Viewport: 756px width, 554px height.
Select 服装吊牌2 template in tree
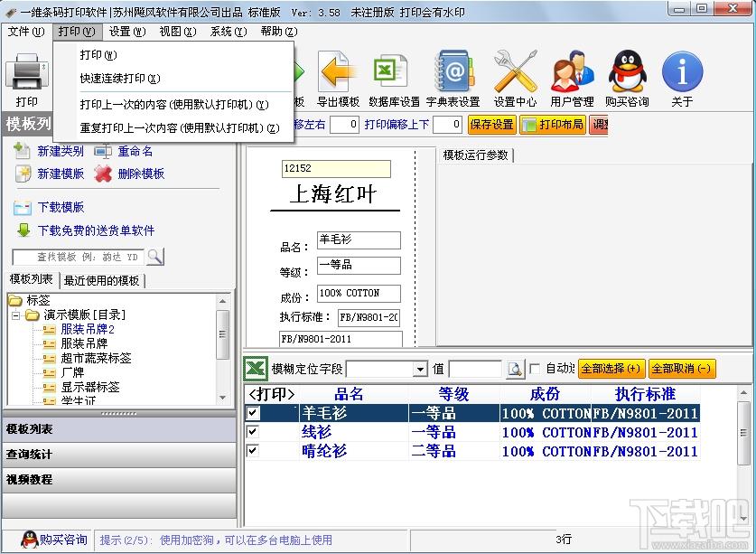88,329
